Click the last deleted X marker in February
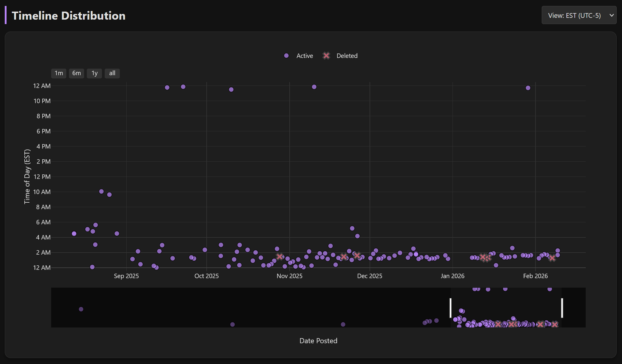Screen dimensions: 622x364 coord(552,258)
